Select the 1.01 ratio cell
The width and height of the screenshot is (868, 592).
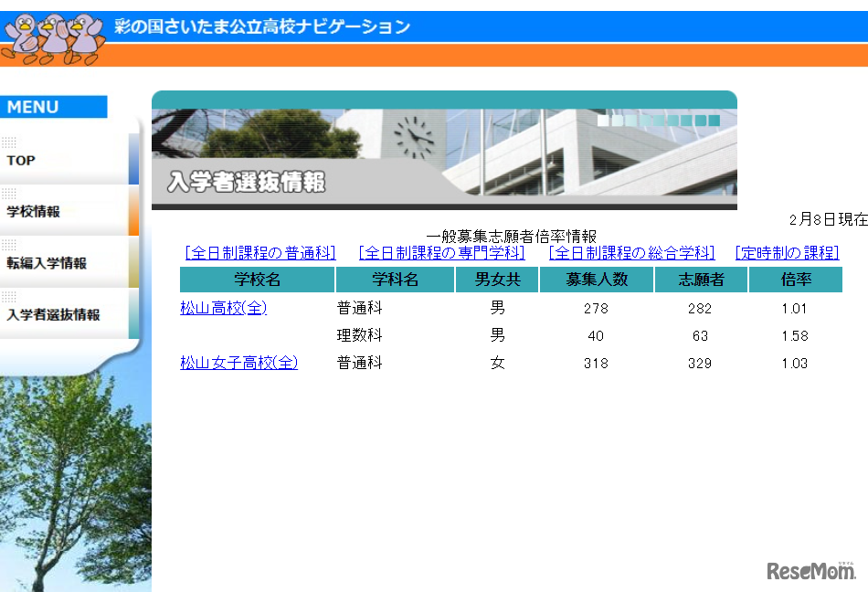(x=795, y=308)
